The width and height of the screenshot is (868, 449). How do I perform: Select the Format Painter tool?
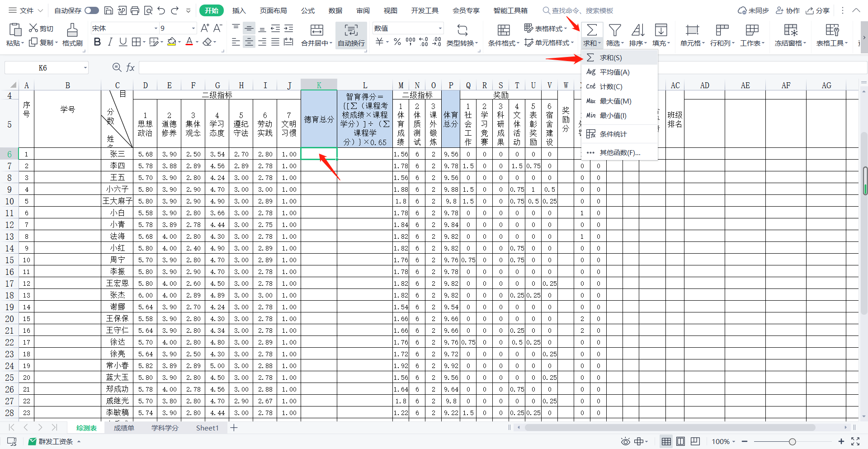click(x=72, y=35)
